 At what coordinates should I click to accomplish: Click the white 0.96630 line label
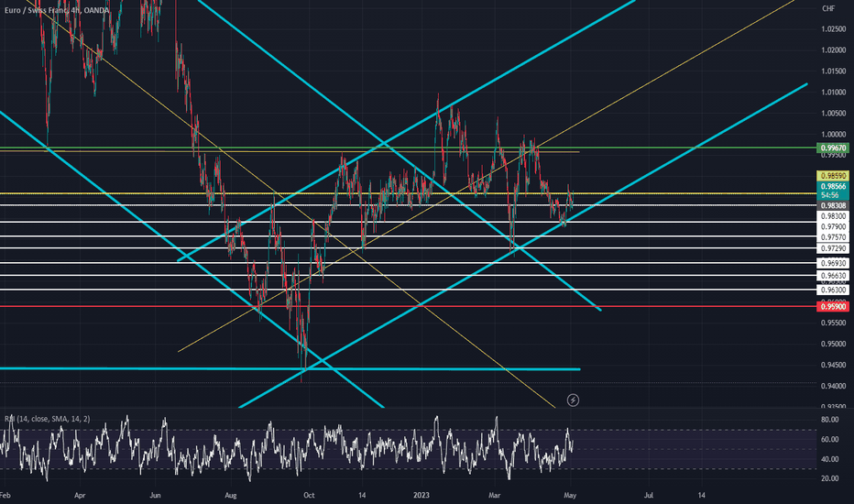pyautogui.click(x=833, y=276)
